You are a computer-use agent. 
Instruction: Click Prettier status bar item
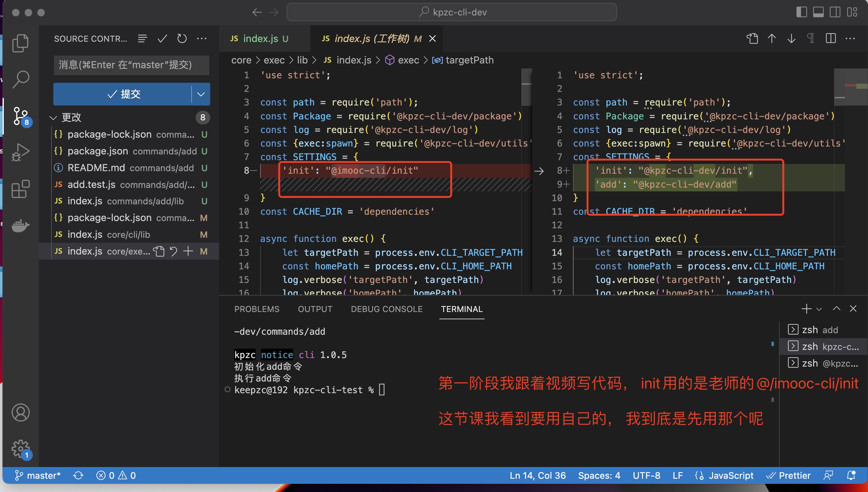pyautogui.click(x=788, y=476)
